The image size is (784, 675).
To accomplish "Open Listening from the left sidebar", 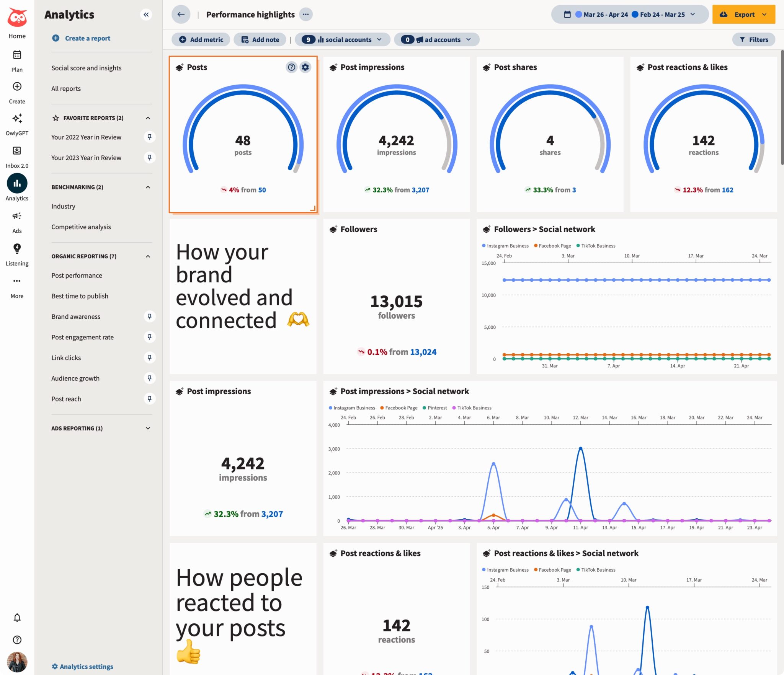I will point(17,249).
